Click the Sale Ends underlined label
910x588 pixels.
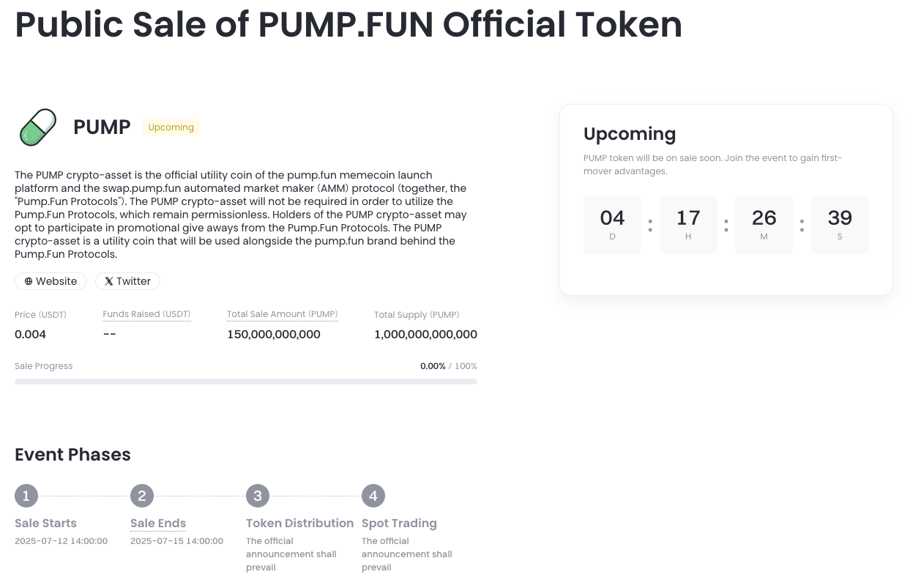point(158,523)
